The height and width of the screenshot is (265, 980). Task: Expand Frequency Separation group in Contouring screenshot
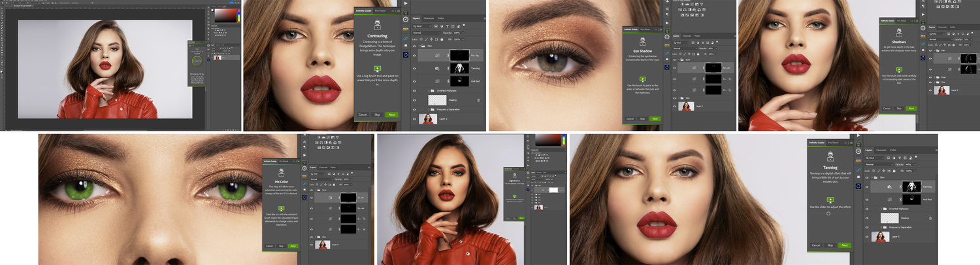(429, 109)
